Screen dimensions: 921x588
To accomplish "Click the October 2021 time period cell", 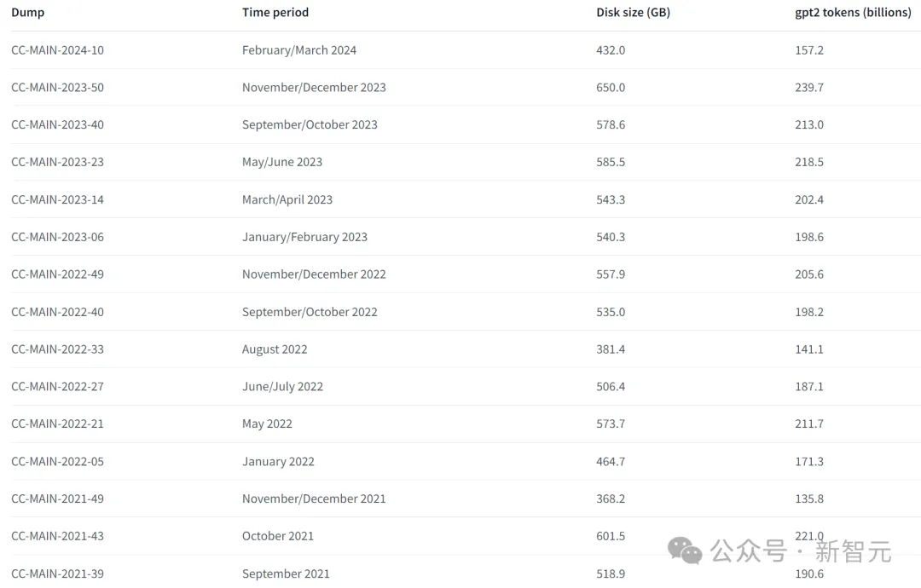I will point(278,536).
